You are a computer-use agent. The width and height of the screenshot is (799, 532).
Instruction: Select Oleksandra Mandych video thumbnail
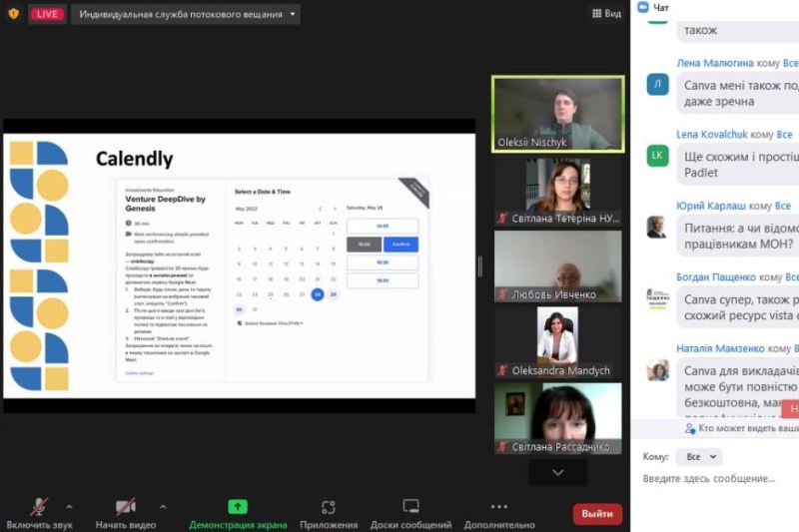pyautogui.click(x=558, y=342)
